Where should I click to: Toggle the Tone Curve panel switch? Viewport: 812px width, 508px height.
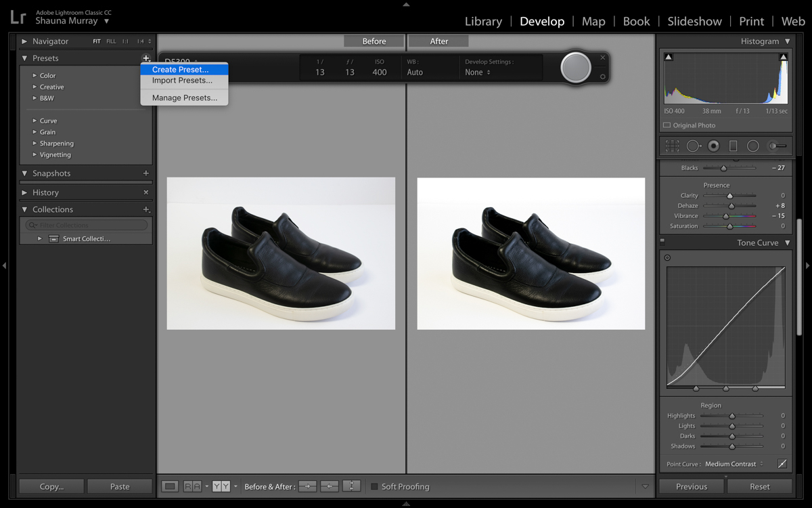pos(662,241)
